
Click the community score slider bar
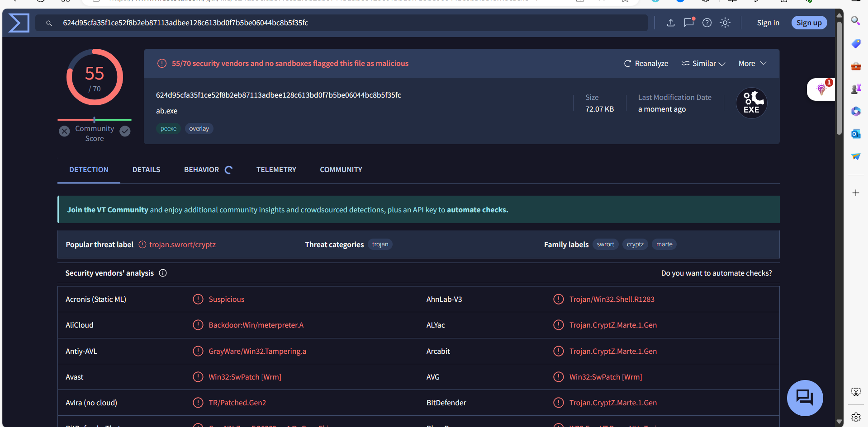pyautogui.click(x=95, y=120)
